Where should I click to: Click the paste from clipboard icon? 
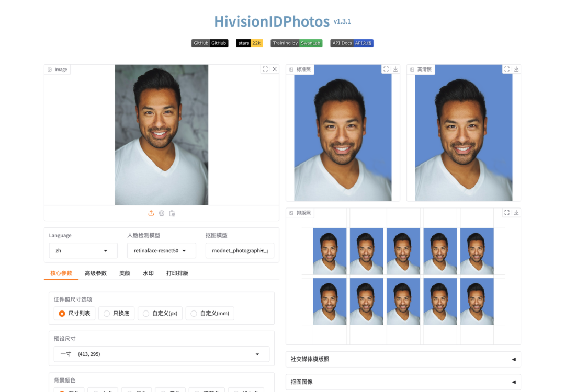pos(172,213)
